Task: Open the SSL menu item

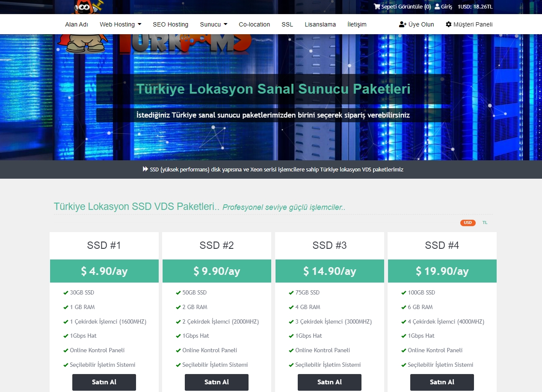Action: point(287,24)
